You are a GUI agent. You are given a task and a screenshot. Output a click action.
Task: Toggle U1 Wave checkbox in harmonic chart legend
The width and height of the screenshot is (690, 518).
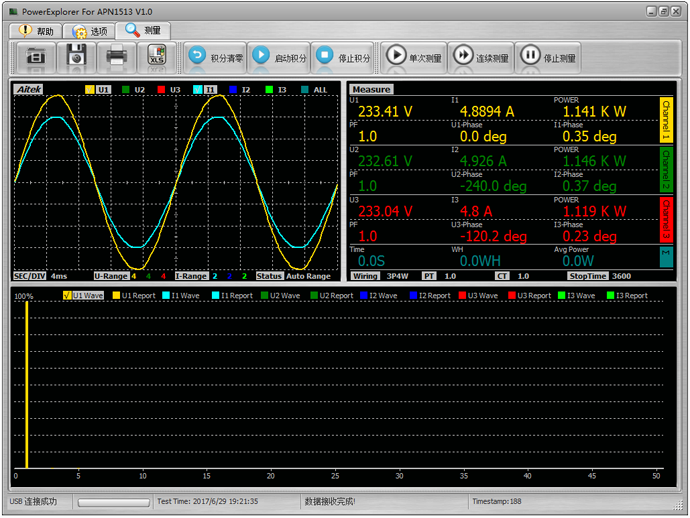point(66,296)
